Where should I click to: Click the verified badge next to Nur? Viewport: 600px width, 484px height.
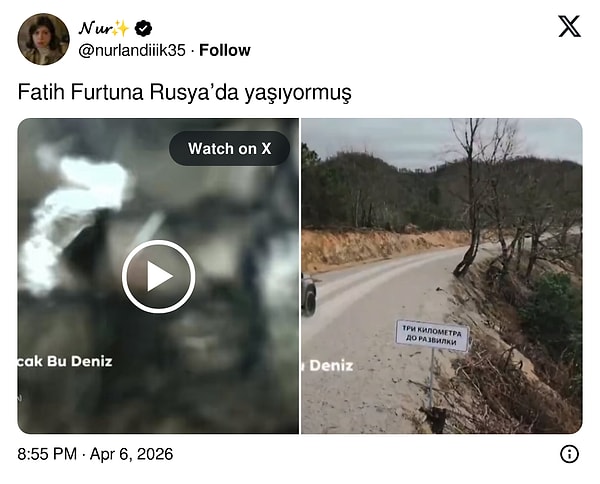(143, 28)
